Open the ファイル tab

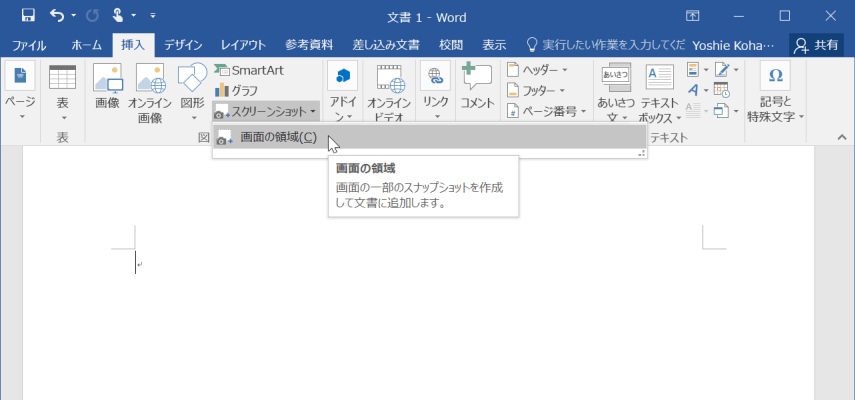[x=29, y=45]
